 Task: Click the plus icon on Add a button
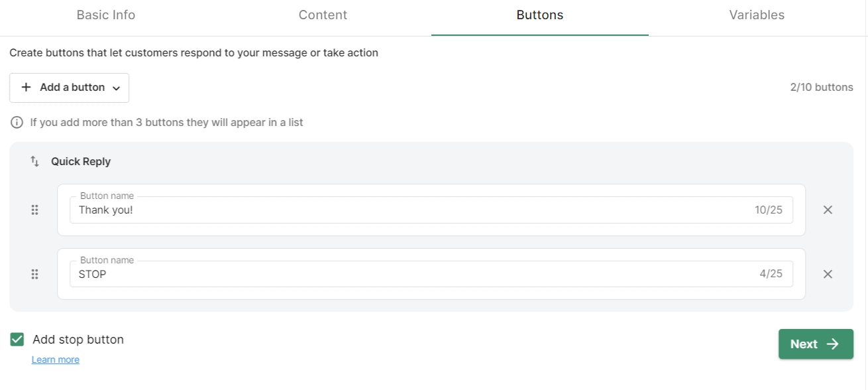click(x=27, y=88)
